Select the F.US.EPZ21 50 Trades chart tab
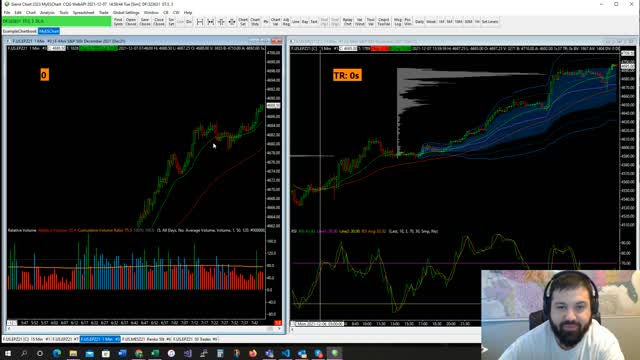This screenshot has height=360, width=640. pyautogui.click(x=195, y=339)
